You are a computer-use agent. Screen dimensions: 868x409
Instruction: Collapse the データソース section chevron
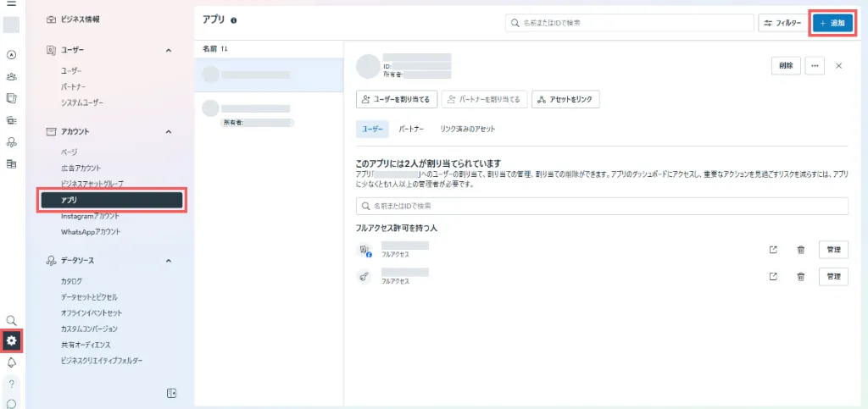pos(168,261)
